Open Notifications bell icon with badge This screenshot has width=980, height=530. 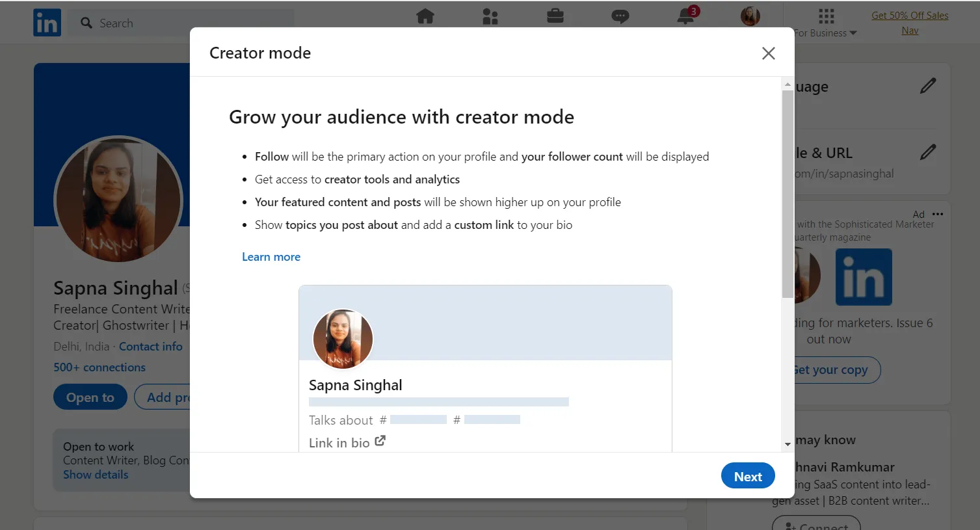[687, 15]
